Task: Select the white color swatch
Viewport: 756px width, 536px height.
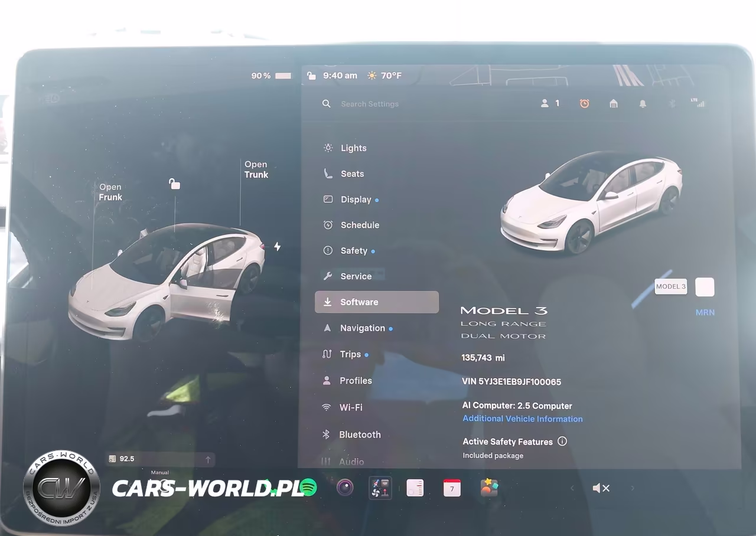Action: tap(705, 287)
